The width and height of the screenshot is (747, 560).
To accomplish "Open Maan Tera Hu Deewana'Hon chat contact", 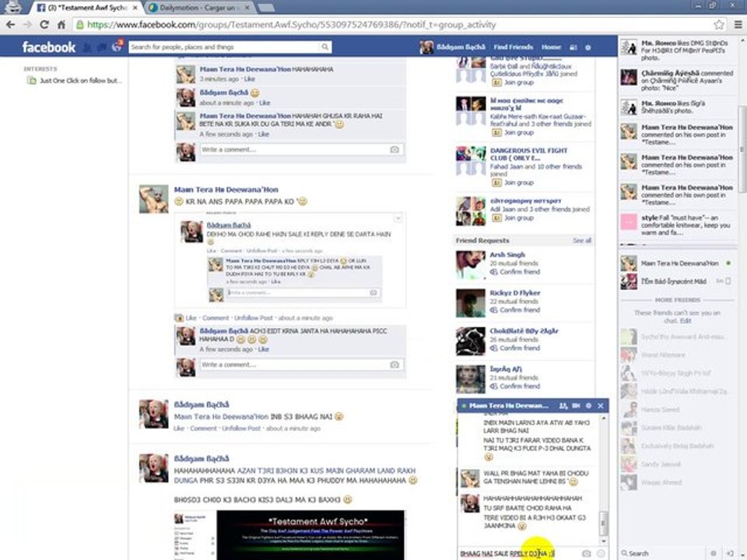I will (x=676, y=264).
